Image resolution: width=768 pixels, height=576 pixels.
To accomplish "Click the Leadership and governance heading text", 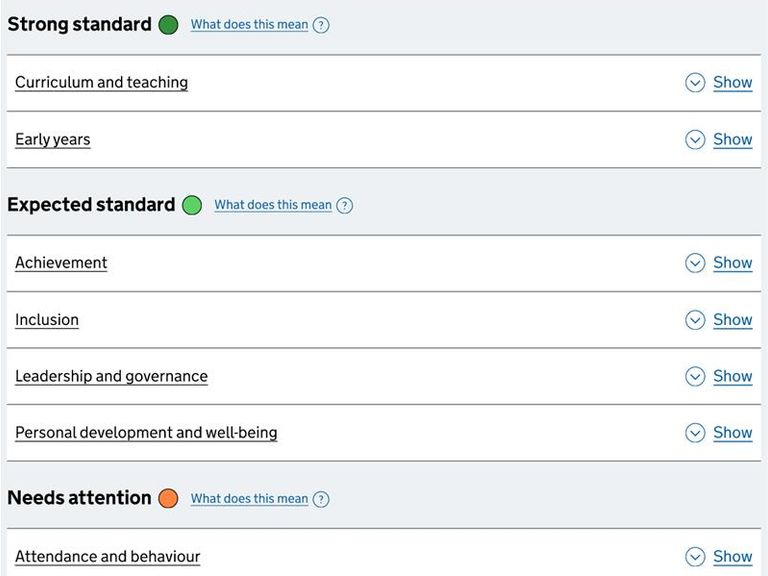I will tap(111, 377).
